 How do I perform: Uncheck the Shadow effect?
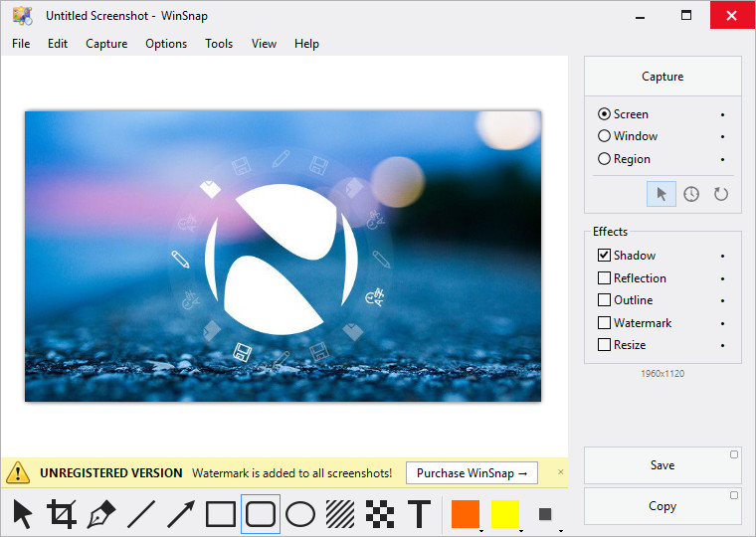(605, 256)
